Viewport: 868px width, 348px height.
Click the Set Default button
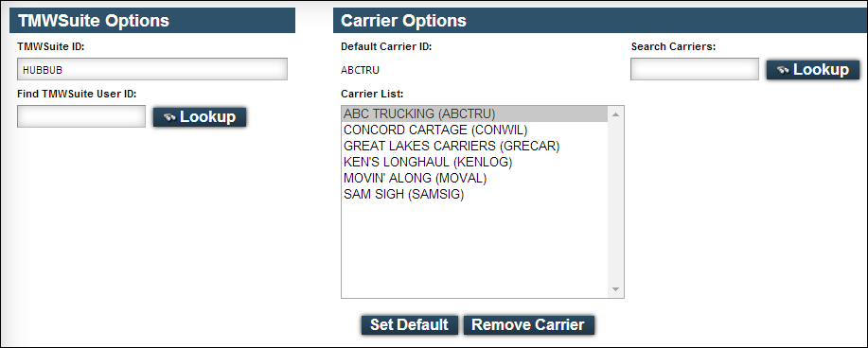point(410,324)
